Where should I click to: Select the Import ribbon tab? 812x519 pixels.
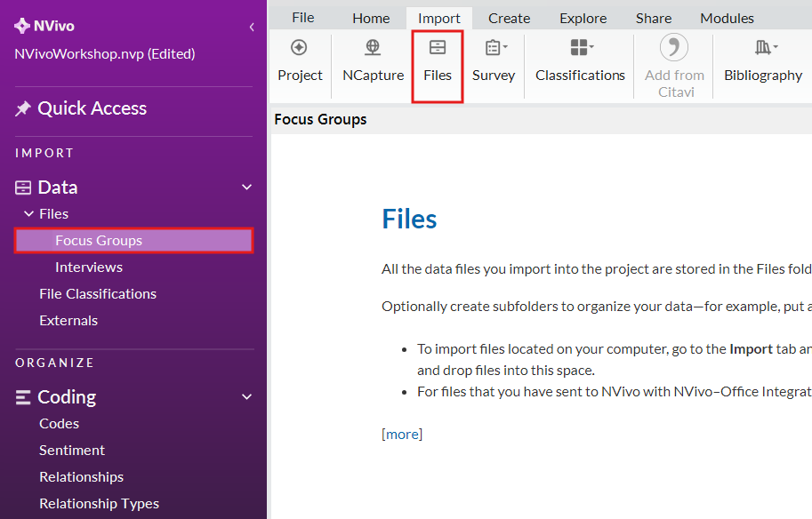[x=439, y=19]
